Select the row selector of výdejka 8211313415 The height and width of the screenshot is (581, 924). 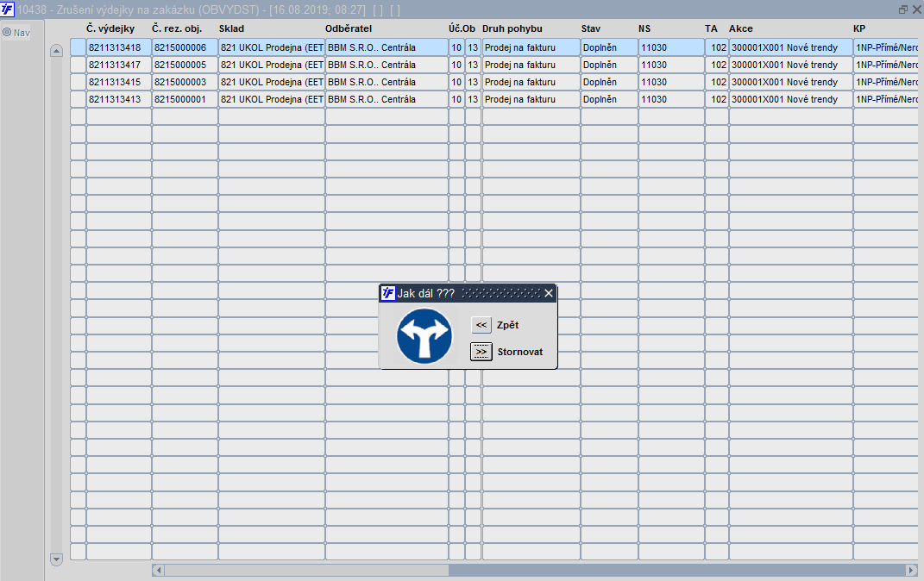point(78,82)
